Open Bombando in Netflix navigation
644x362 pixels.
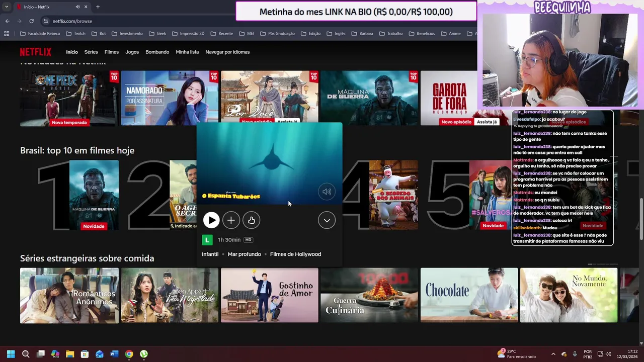tap(157, 52)
